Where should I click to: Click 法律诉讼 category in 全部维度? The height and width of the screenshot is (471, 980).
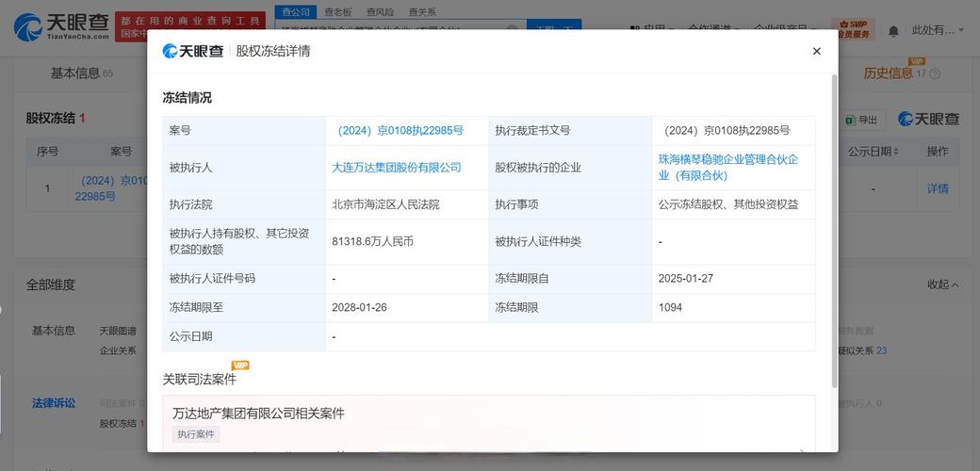[54, 403]
